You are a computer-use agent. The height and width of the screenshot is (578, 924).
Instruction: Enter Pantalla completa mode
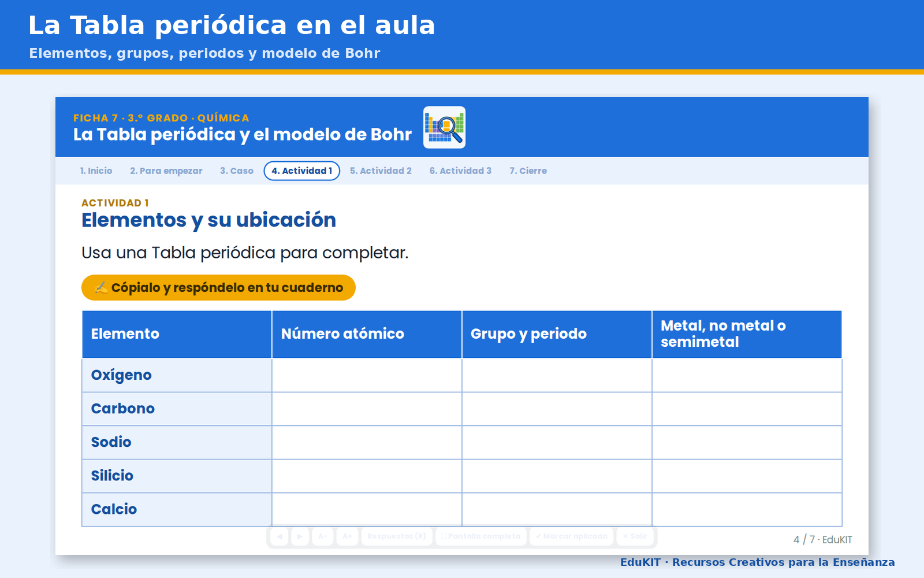481,536
